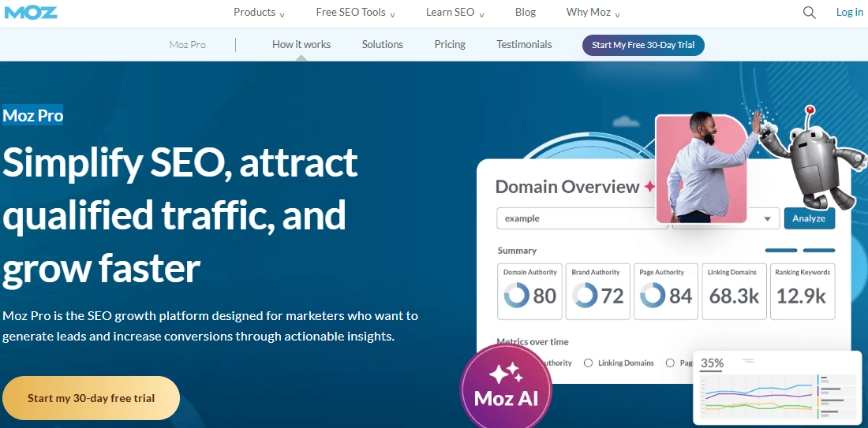Go to the Solutions section

click(383, 45)
